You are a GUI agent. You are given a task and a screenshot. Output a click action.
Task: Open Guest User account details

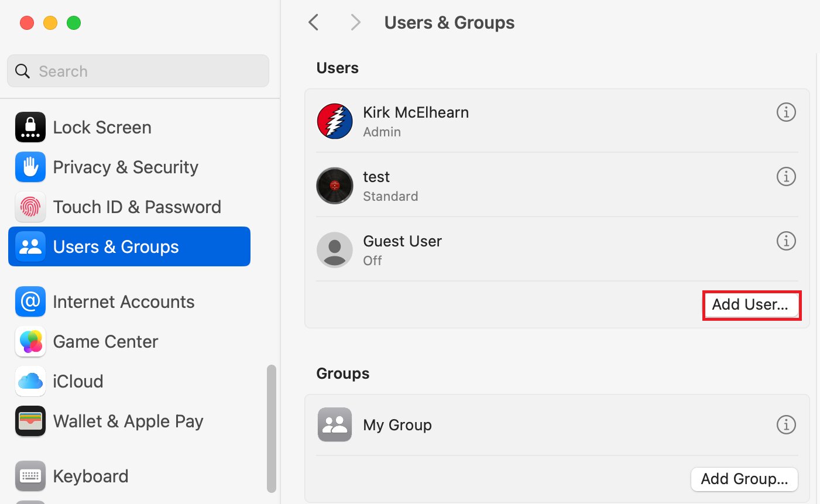point(786,241)
